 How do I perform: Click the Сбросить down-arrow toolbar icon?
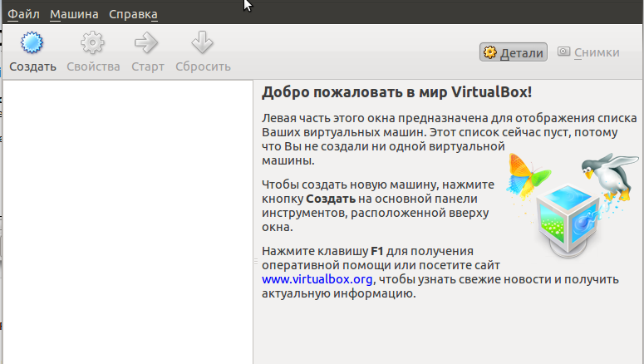coord(202,42)
